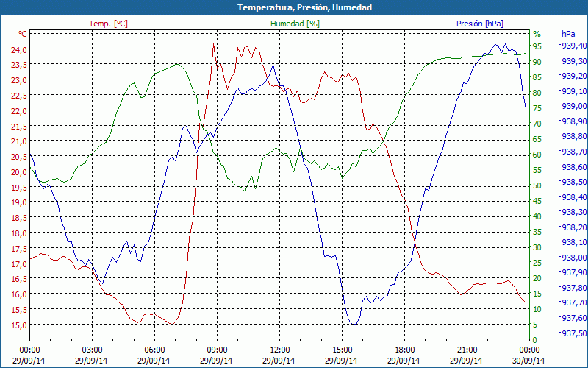This screenshot has width=588, height=368.
Task: Click the 938,90 pressure axis value
Action: tap(574, 121)
